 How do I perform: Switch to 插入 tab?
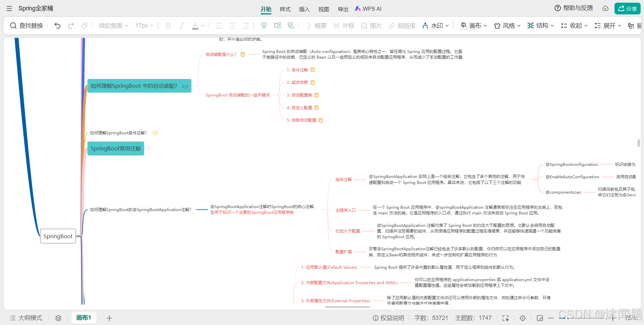[304, 9]
